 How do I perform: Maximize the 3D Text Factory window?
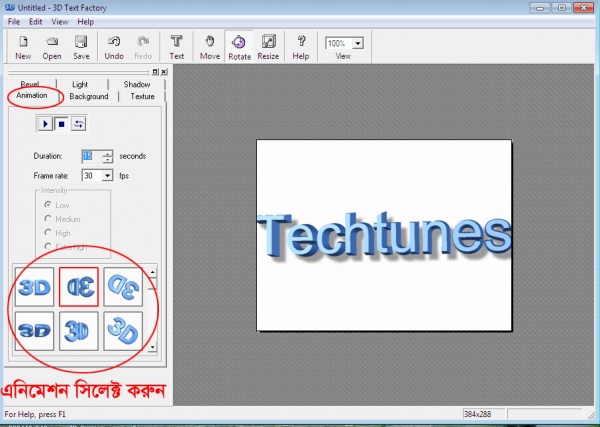[562, 8]
